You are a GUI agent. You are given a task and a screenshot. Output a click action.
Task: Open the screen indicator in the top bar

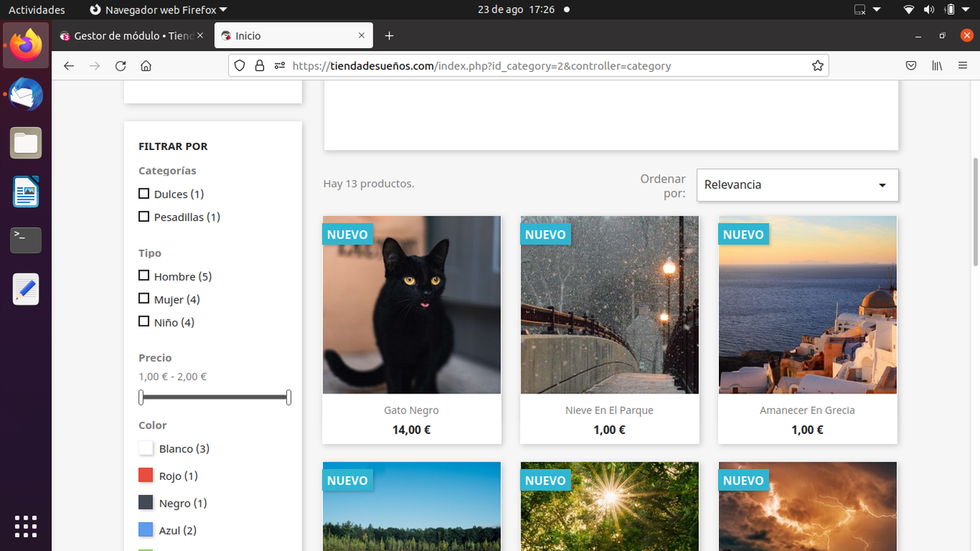coord(860,10)
